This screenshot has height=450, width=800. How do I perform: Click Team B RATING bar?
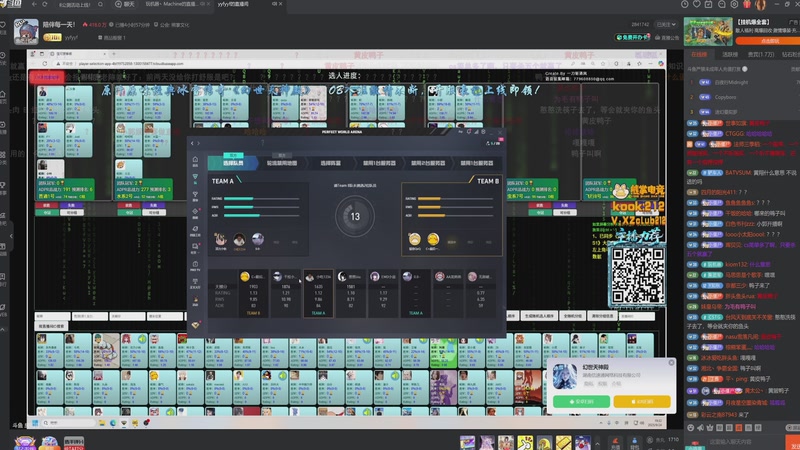tap(455, 198)
